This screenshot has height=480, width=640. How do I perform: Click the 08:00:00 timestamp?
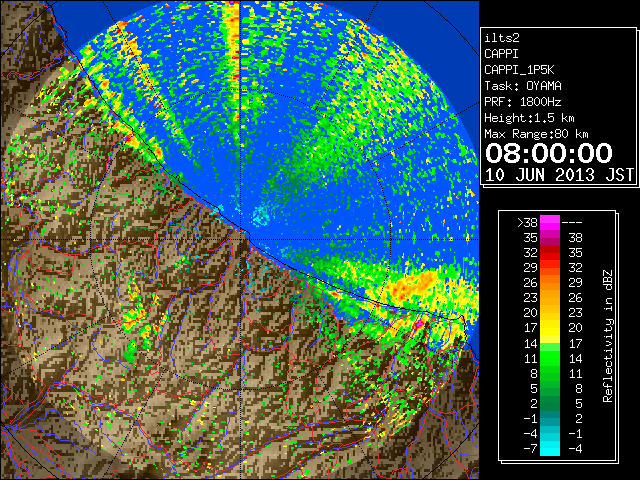549,153
